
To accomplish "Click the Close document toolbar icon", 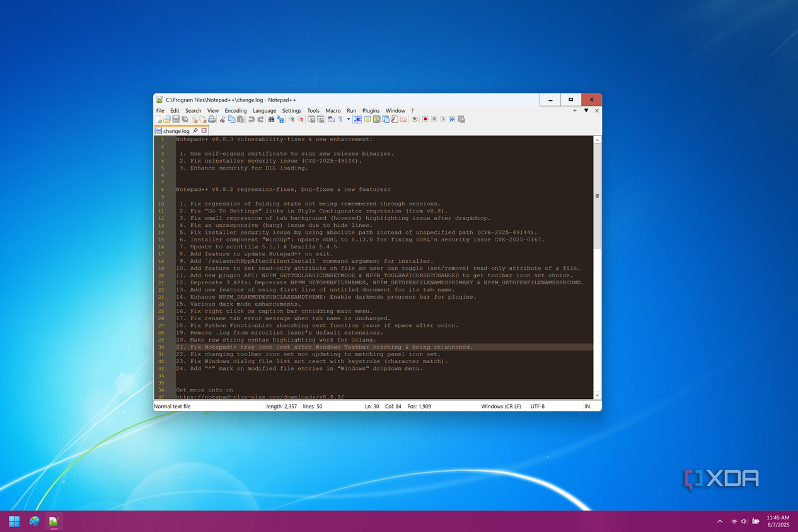I will click(194, 119).
